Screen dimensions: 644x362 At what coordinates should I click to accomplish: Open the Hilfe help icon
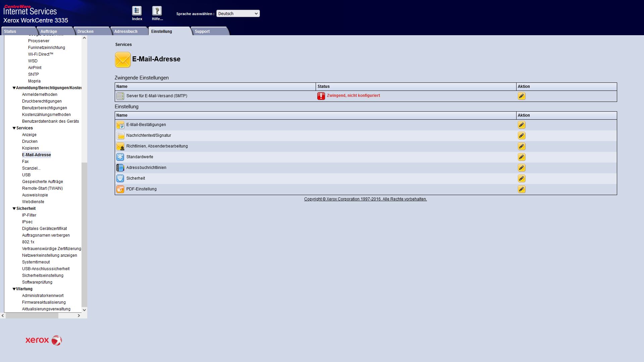[x=157, y=11]
